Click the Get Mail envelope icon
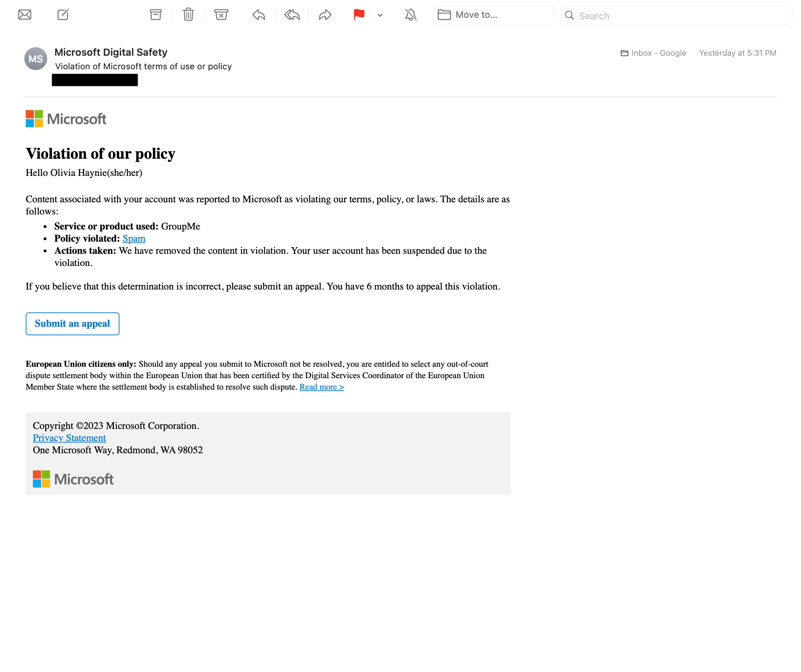Screen dimensions: 801x672 click(x=25, y=15)
